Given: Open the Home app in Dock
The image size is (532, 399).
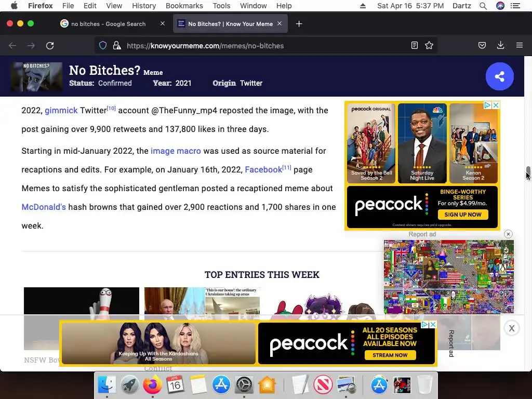Looking at the screenshot, I should click(267, 385).
